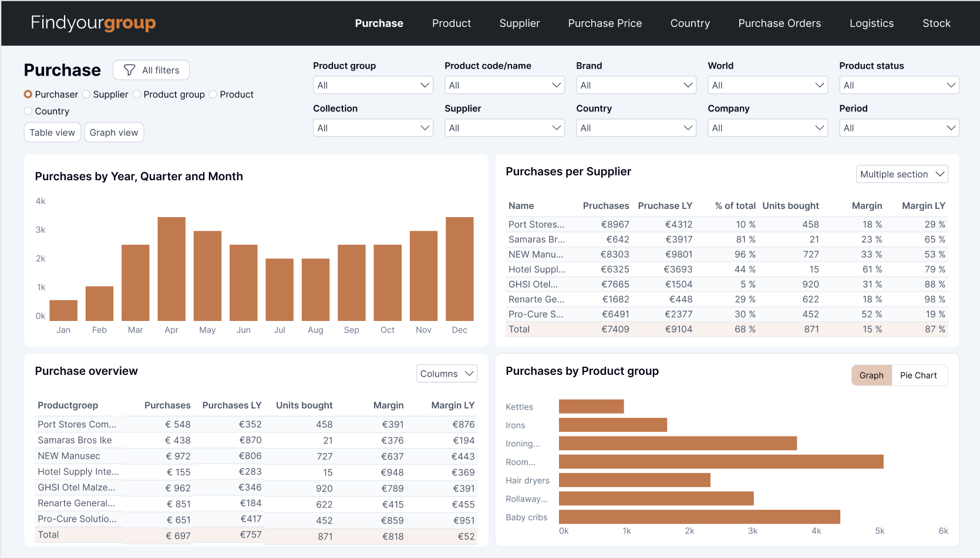Click the 'GHSI Otel...' supplier name
The height and width of the screenshot is (558, 980).
click(533, 284)
